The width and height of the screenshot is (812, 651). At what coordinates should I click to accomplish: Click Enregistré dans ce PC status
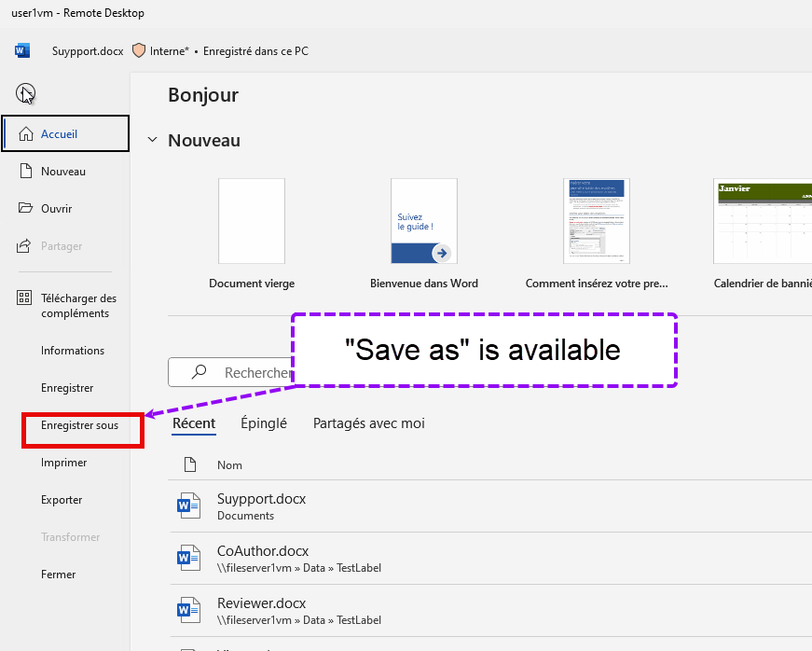coord(255,50)
